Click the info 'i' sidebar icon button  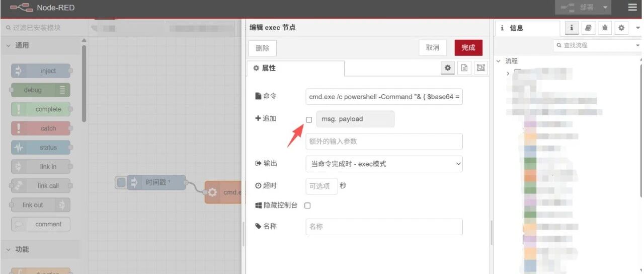[x=572, y=28]
